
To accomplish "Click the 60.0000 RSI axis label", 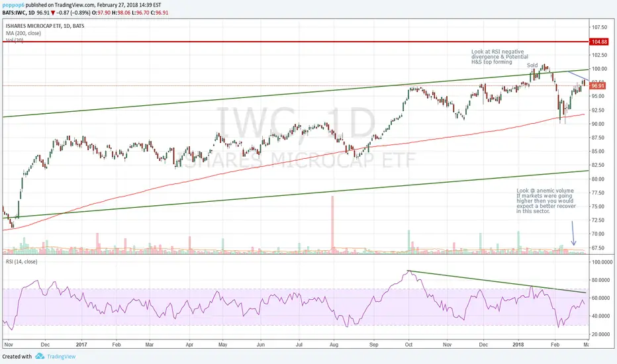I will coord(601,298).
